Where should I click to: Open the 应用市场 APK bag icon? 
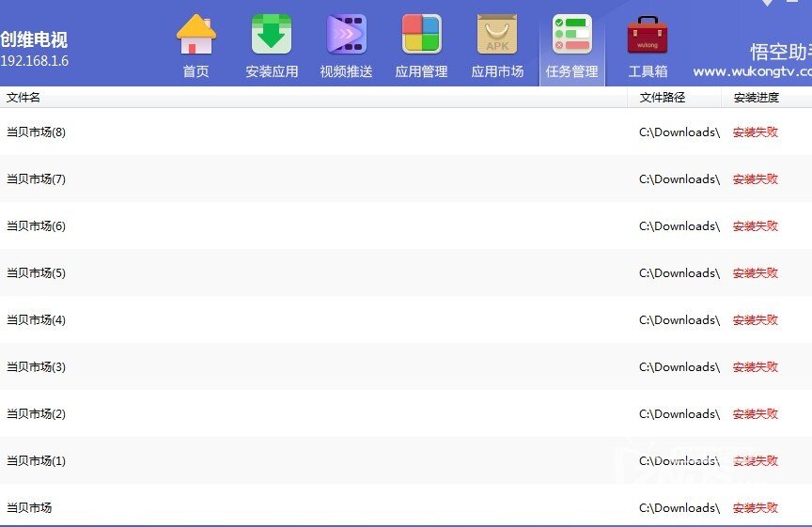click(x=497, y=35)
